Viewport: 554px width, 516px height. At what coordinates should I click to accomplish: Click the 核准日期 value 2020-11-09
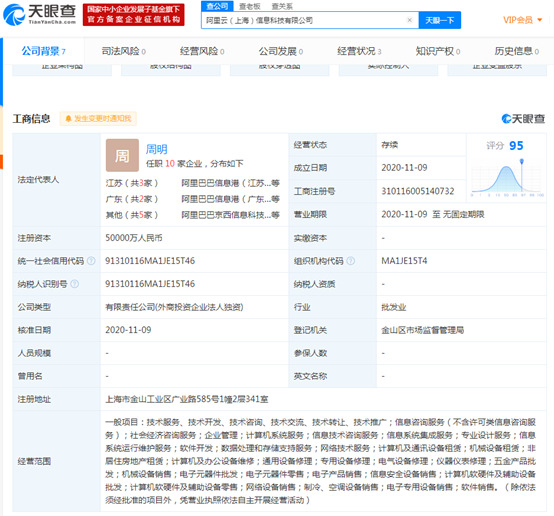tap(128, 330)
